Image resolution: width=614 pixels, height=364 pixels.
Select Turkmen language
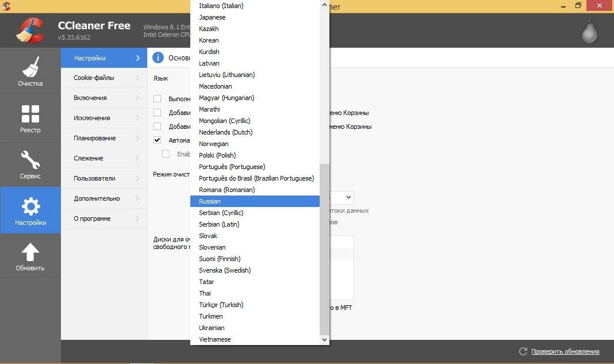pos(255,316)
